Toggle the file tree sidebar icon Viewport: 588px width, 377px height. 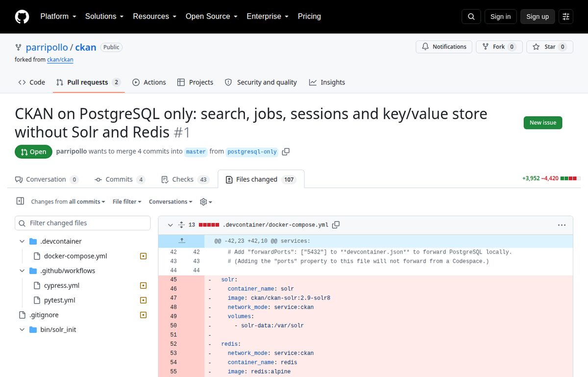[x=20, y=201]
